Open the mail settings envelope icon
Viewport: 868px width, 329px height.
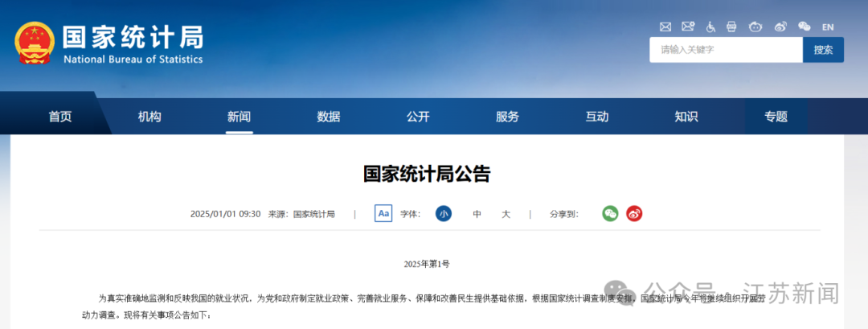pyautogui.click(x=687, y=27)
